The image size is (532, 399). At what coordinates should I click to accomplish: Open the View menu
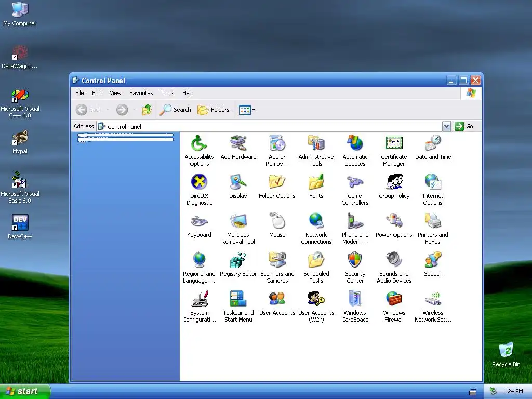point(115,93)
